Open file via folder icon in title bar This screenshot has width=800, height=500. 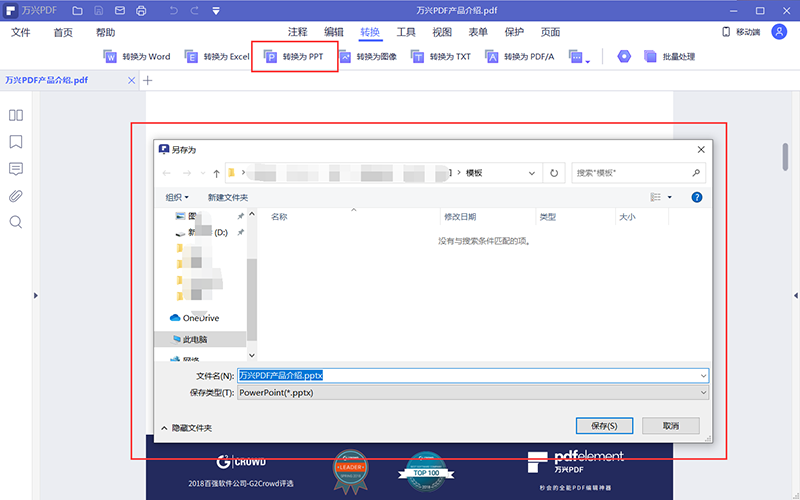click(x=77, y=11)
